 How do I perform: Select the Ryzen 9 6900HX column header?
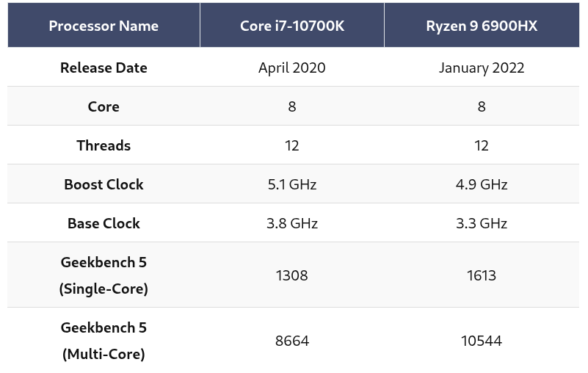pos(482,26)
